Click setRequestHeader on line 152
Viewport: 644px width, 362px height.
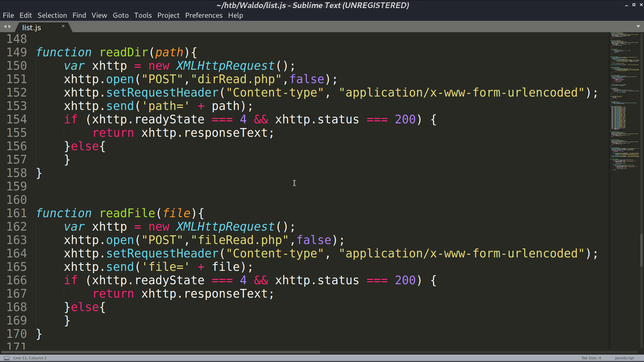(x=162, y=93)
